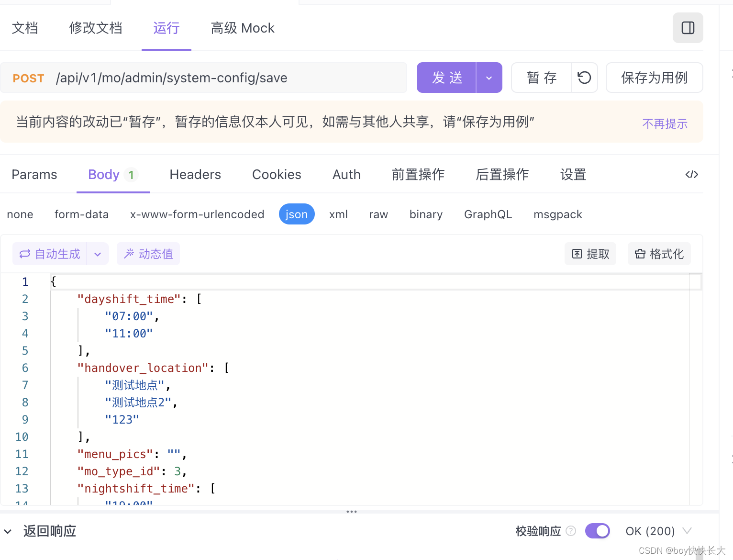The image size is (733, 560).
Task: Select the xml body type
Action: click(338, 214)
